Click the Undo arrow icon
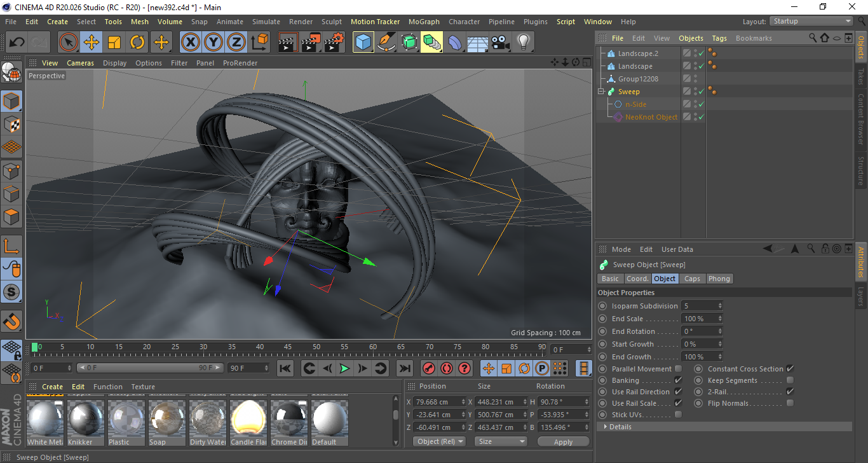This screenshot has height=463, width=868. [x=17, y=43]
